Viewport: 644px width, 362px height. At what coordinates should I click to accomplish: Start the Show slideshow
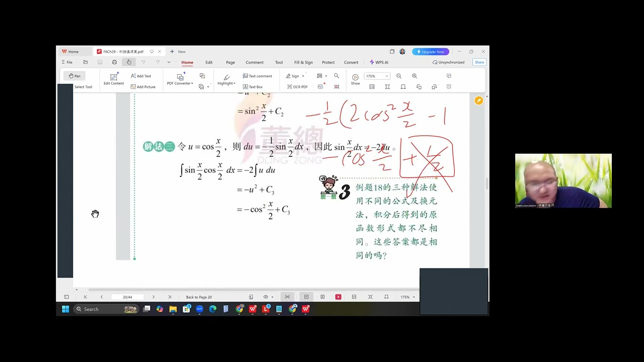coord(355,79)
